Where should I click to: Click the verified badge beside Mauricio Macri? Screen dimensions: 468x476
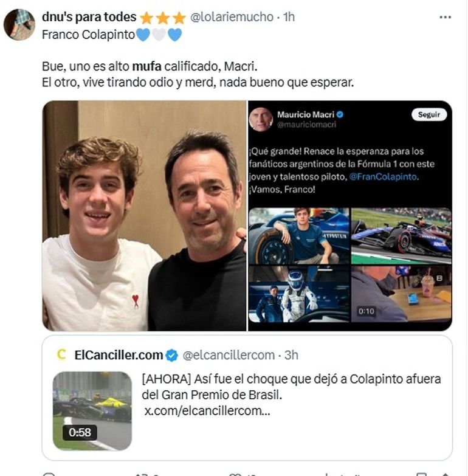(341, 114)
